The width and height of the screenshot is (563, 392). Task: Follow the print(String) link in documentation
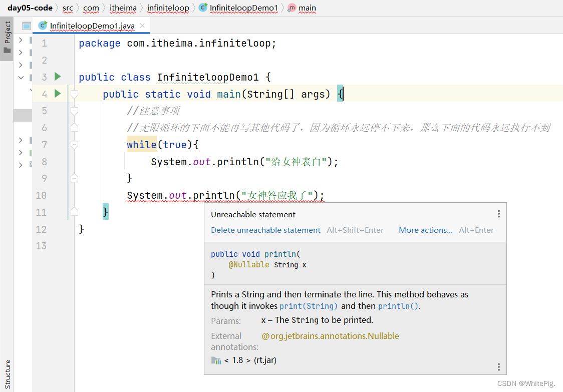pyautogui.click(x=309, y=306)
